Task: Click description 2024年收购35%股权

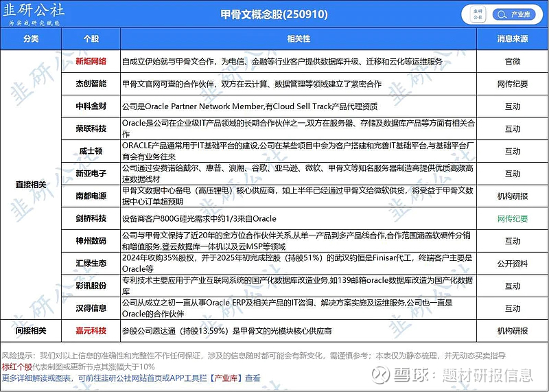Action: (x=297, y=263)
